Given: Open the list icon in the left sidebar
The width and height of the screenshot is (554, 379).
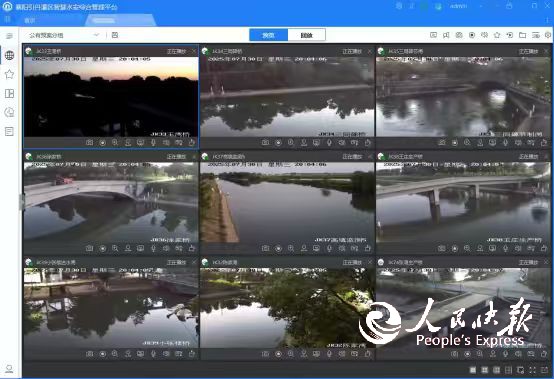Looking at the screenshot, I should (x=10, y=131).
